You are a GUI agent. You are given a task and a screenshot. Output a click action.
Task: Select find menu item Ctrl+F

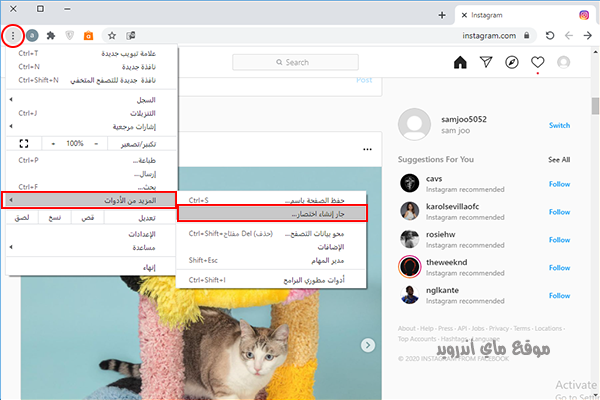(x=91, y=187)
